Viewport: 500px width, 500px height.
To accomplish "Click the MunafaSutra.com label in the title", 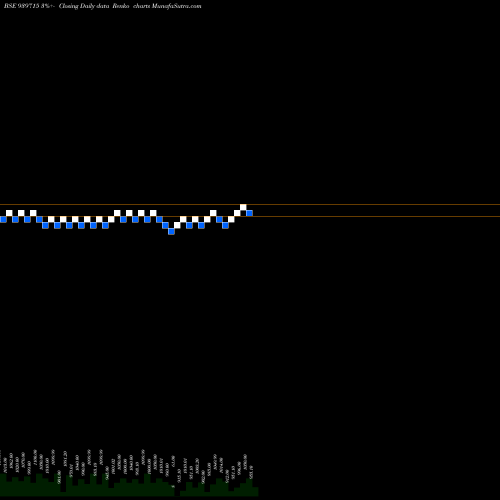I will (176, 6).
